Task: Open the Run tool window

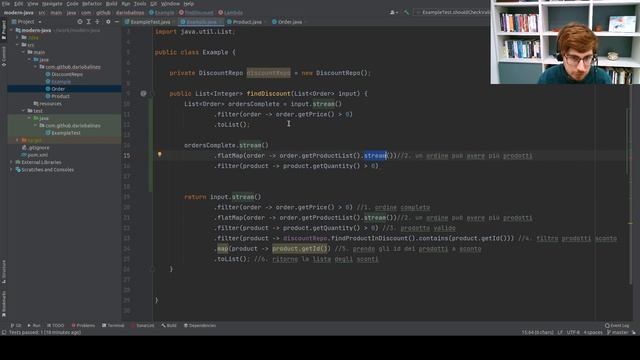Action: (x=34, y=325)
